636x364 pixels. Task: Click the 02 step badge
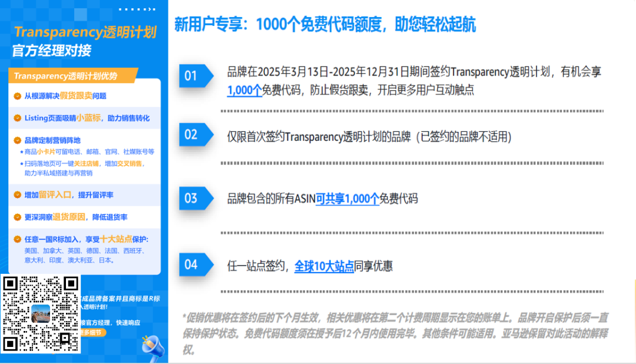click(x=196, y=134)
